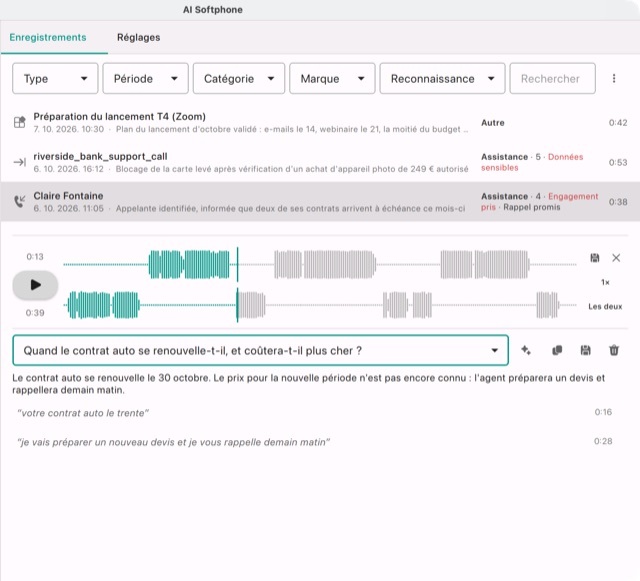This screenshot has height=581, width=640.
Task: Click the meeting icon beside Préparation du lancement T4
Action: (x=20, y=122)
